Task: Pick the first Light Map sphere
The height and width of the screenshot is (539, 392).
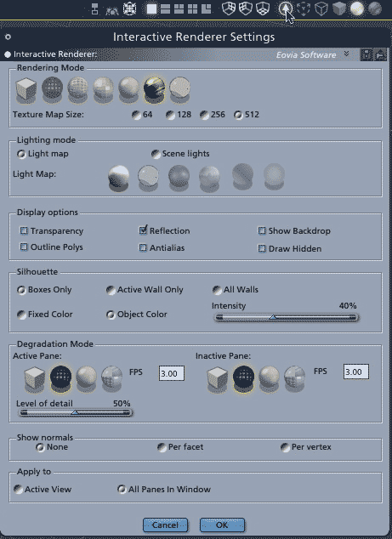Action: coord(119,178)
